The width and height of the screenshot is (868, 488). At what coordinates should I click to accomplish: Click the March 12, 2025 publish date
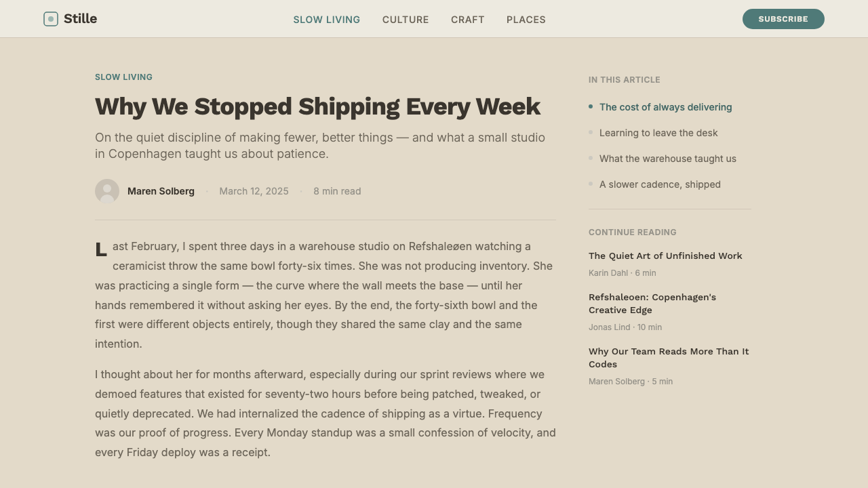coord(254,191)
